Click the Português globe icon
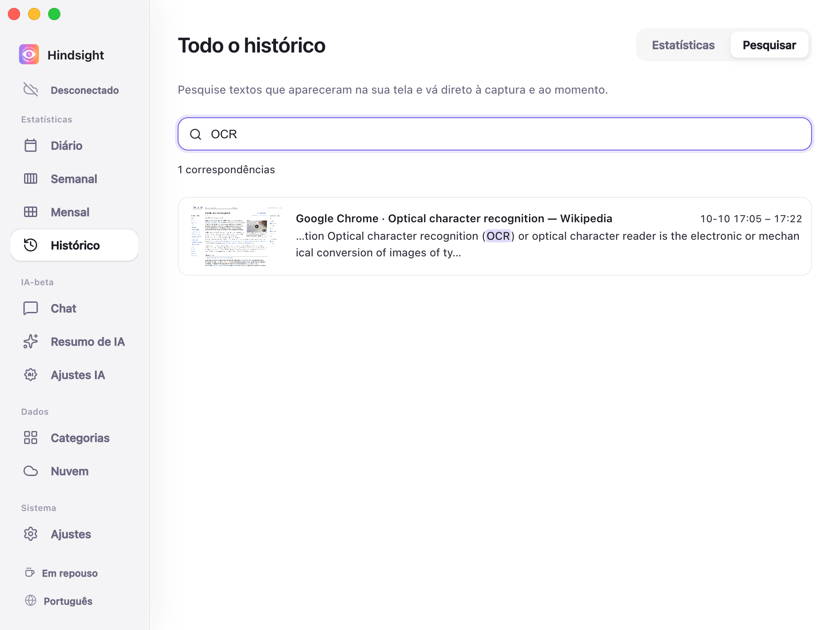 [x=31, y=600]
